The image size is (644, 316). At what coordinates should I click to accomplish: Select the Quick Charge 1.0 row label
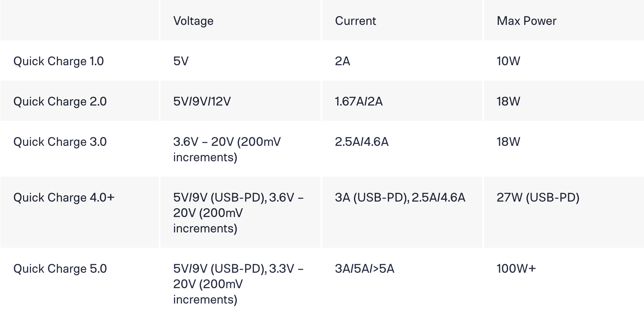click(x=58, y=61)
